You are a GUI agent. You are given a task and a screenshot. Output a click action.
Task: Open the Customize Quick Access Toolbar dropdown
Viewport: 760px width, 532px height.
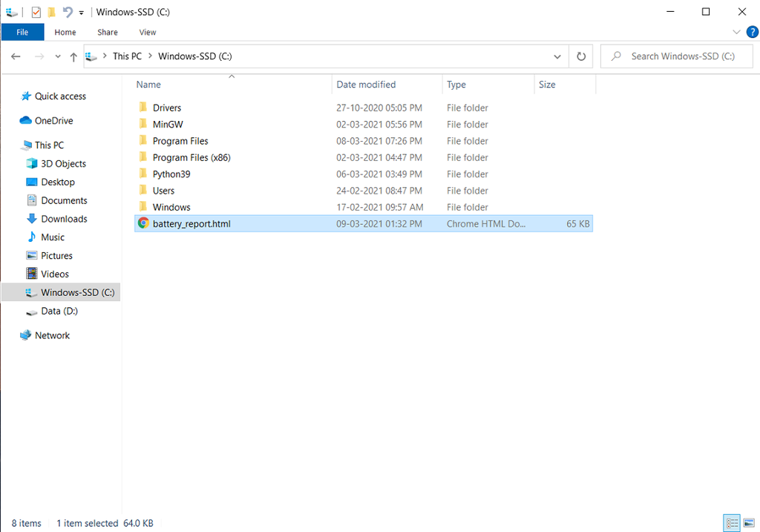click(x=80, y=12)
